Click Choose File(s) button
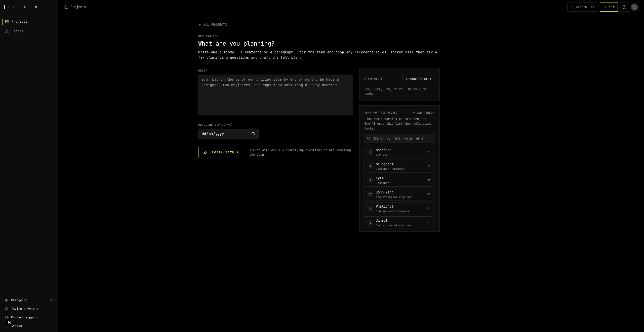Viewport: 644px width, 332px height. click(418, 79)
